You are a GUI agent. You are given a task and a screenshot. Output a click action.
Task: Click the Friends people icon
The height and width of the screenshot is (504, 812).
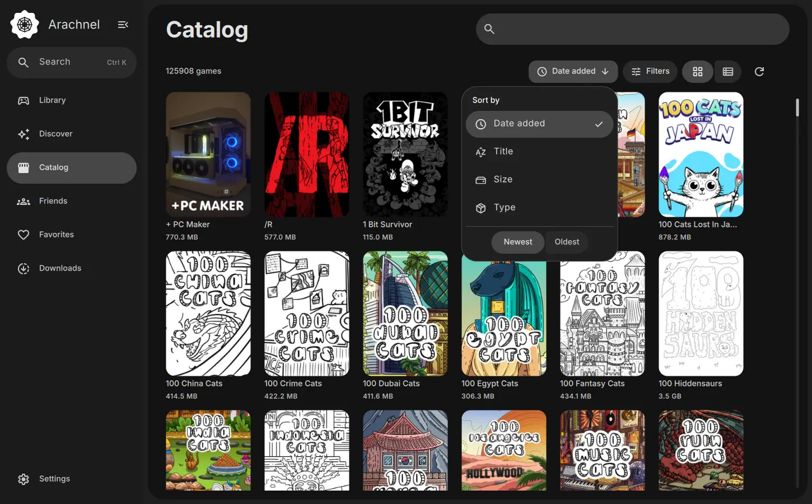[24, 201]
